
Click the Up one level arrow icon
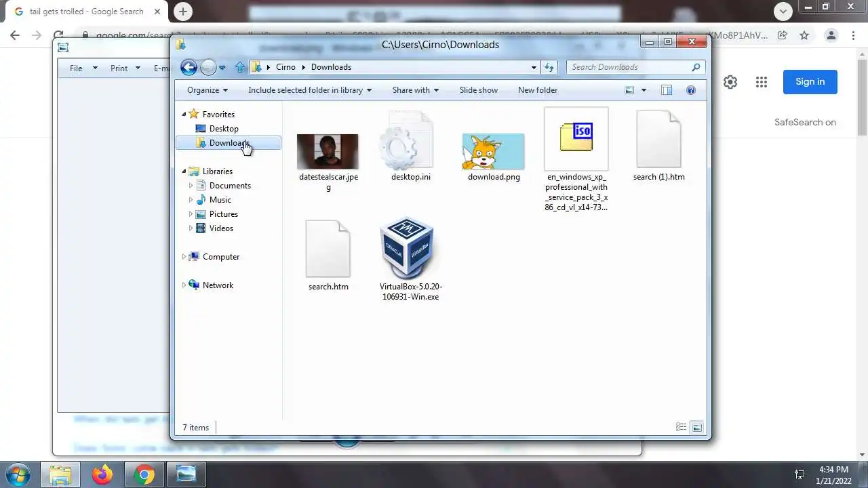pyautogui.click(x=239, y=67)
